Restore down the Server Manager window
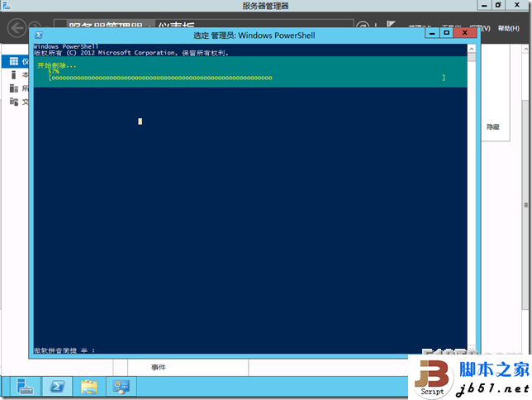532x400 pixels. 498,5
